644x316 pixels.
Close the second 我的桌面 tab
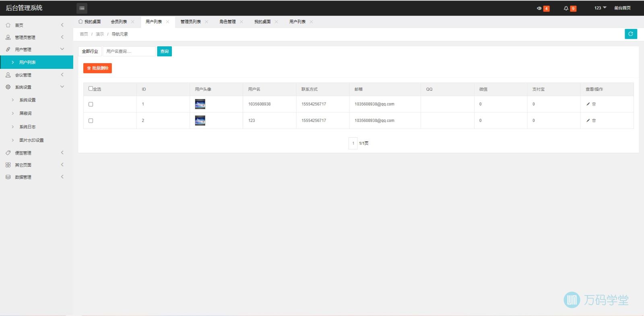[x=276, y=22]
